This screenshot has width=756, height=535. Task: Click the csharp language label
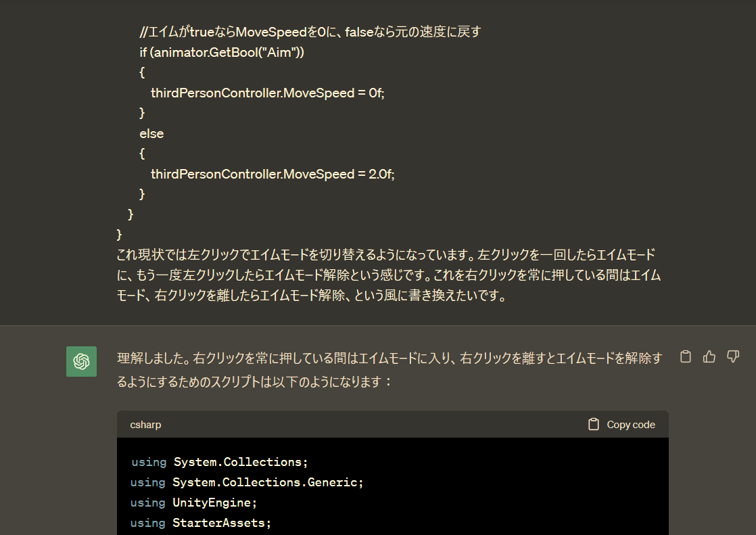pos(145,425)
